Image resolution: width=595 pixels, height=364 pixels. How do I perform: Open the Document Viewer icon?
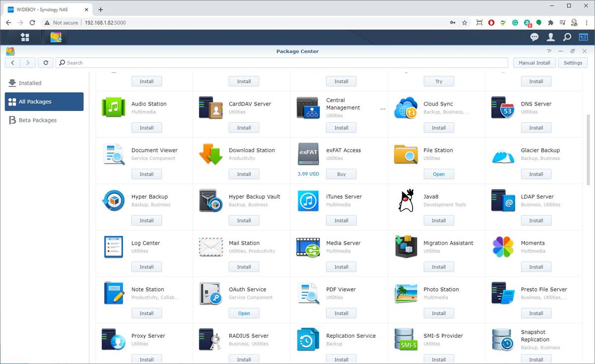tap(113, 154)
